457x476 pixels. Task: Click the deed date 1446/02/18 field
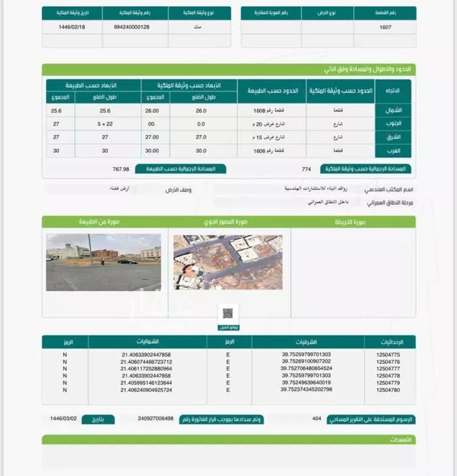[72, 27]
